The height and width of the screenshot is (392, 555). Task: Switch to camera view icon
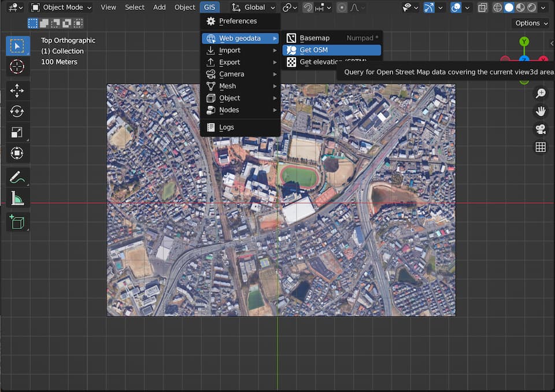click(541, 129)
